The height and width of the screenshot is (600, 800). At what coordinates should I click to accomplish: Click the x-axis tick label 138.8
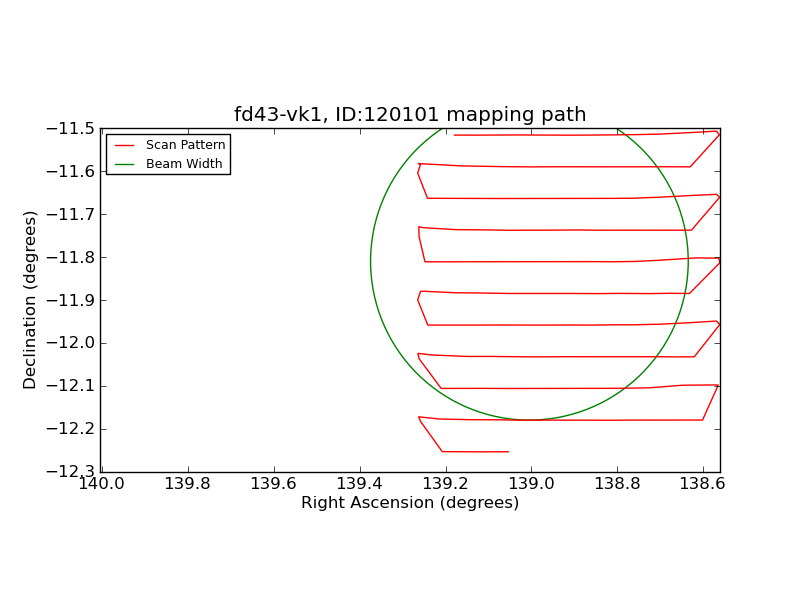tap(617, 483)
